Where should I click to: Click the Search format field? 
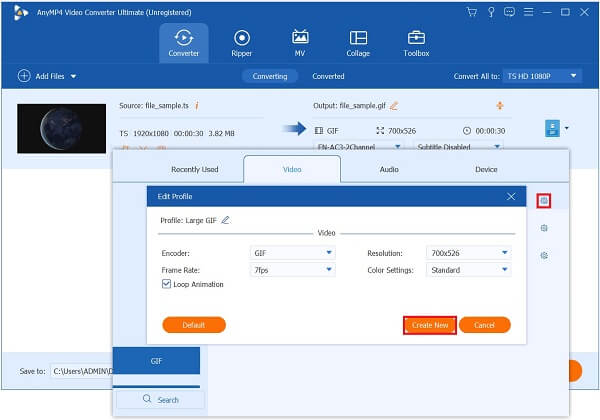[160, 400]
